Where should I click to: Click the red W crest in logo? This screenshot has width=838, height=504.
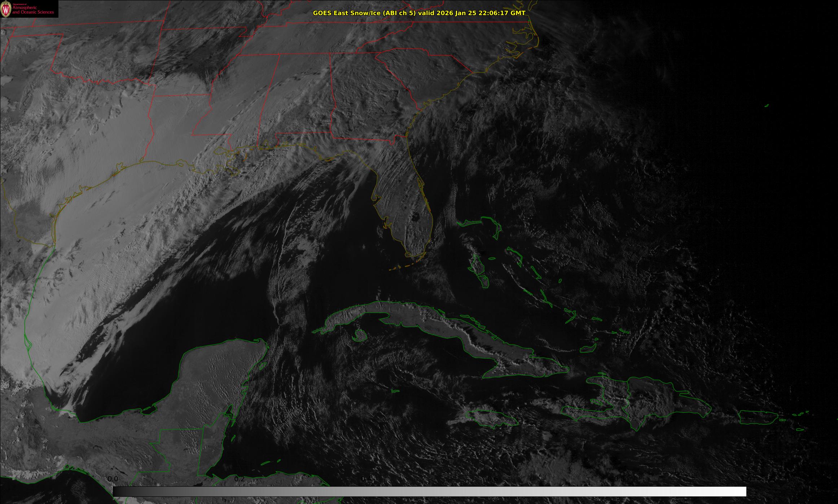point(6,9)
